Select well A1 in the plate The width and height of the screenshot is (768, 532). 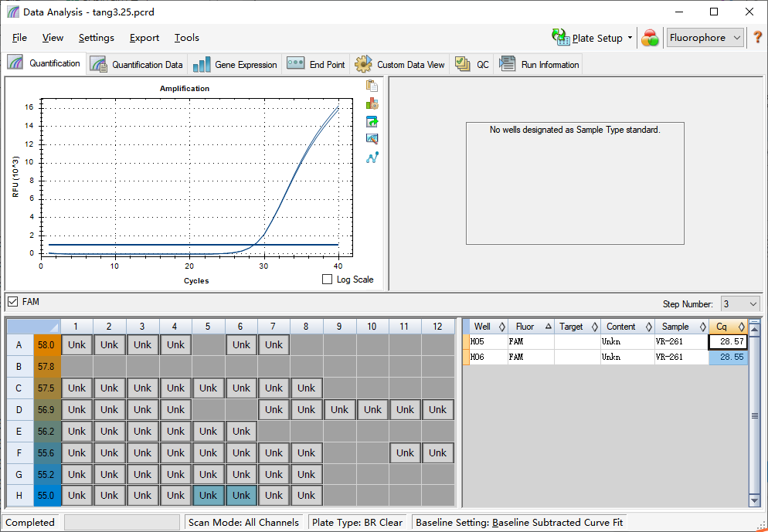click(76, 344)
